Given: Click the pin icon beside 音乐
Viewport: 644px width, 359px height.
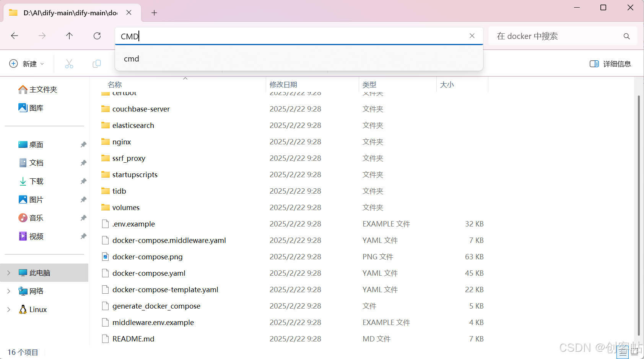Looking at the screenshot, I should 83,218.
